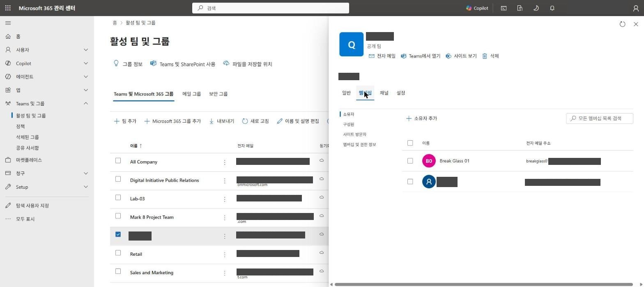This screenshot has width=644, height=287.
Task: Click the BO avatar of Break Glass 01
Action: click(429, 161)
